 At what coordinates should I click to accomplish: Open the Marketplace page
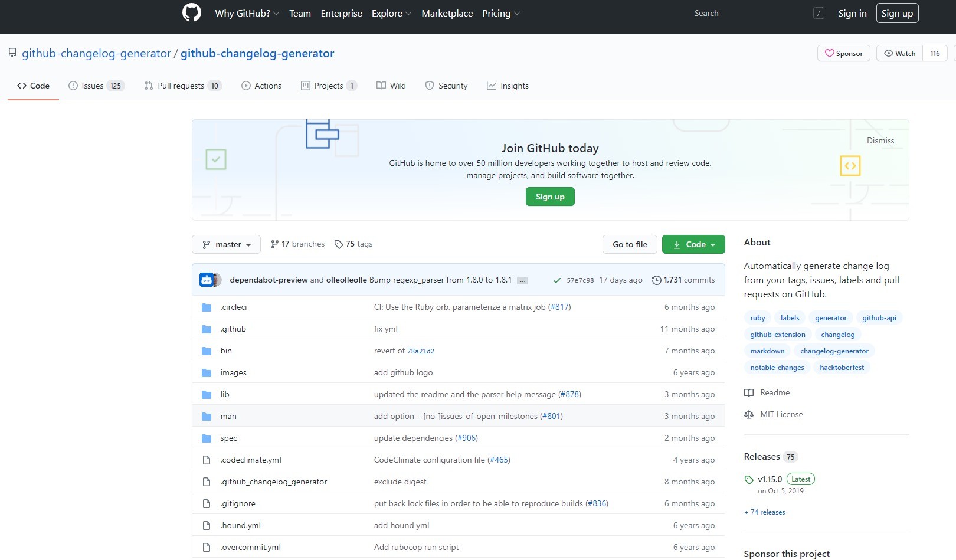[447, 13]
